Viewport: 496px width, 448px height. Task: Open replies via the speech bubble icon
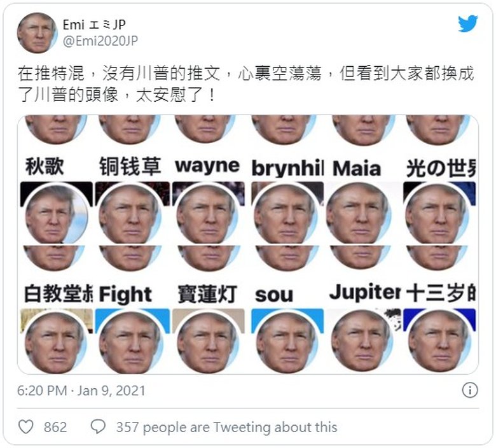98,427
